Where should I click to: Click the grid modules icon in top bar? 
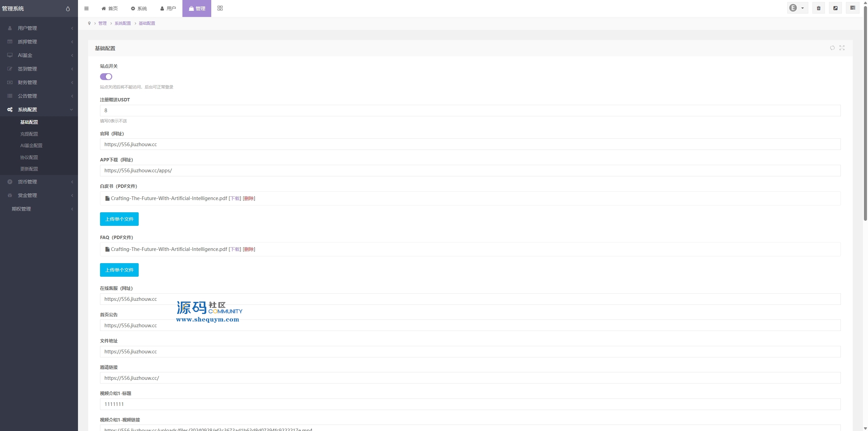point(220,8)
